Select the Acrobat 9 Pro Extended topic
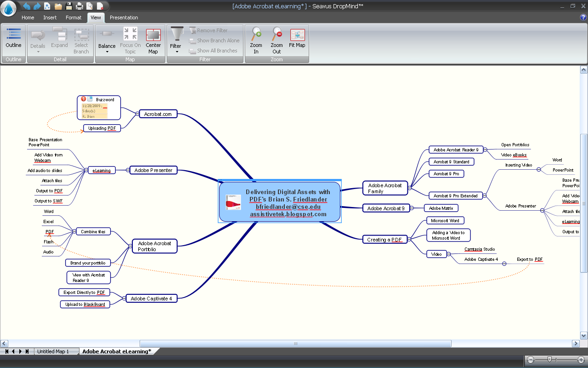This screenshot has width=588, height=368. pyautogui.click(x=456, y=196)
